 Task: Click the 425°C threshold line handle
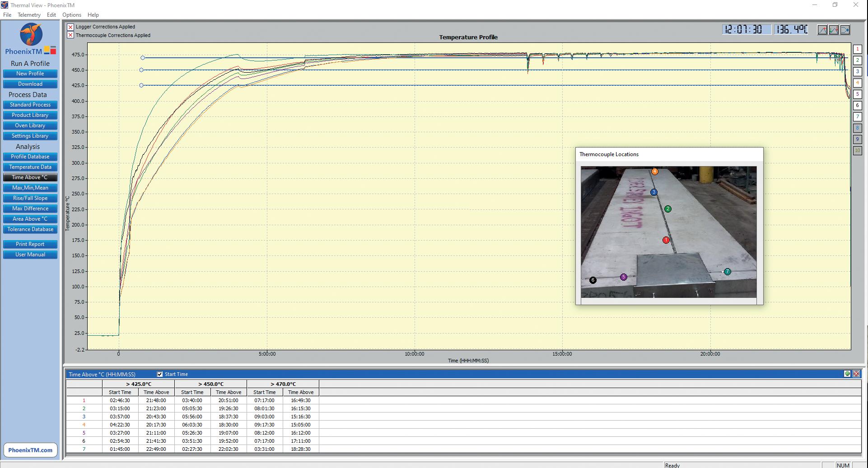pos(141,85)
